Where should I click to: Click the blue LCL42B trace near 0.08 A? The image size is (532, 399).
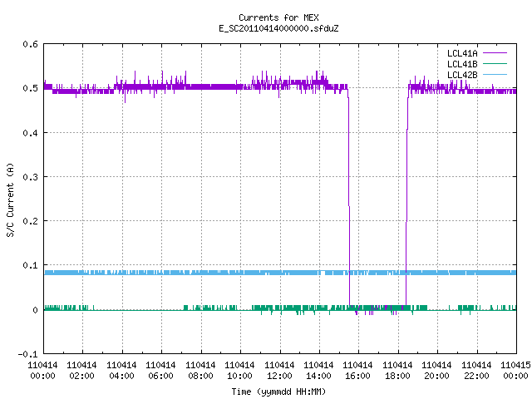click(280, 273)
